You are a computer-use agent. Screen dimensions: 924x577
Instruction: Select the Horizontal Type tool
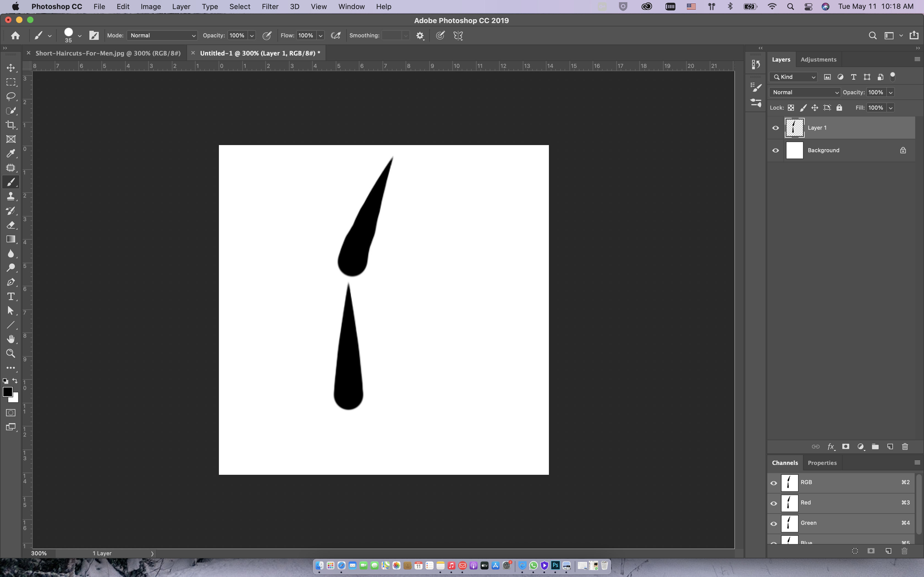(x=11, y=296)
